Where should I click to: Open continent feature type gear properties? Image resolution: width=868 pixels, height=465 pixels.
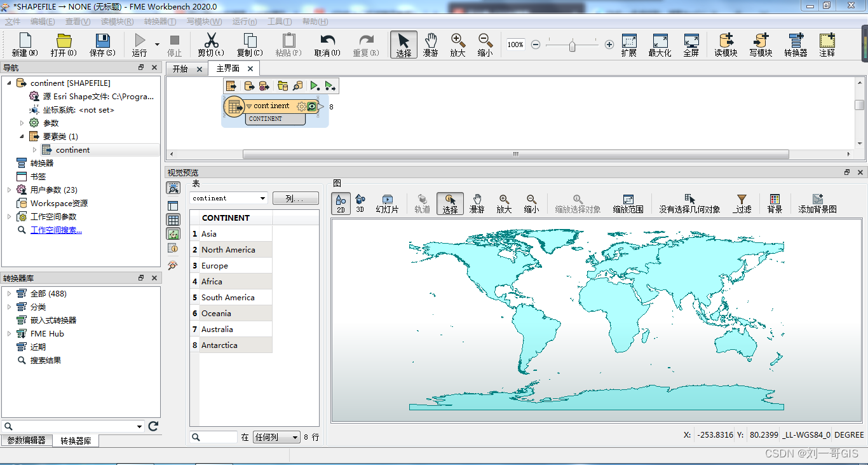[302, 106]
